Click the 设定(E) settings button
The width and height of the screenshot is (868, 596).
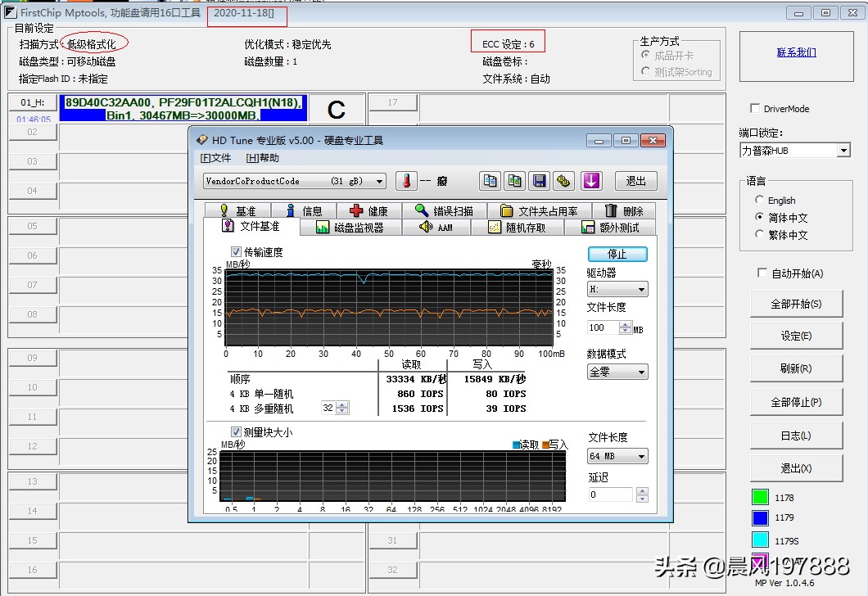[796, 336]
